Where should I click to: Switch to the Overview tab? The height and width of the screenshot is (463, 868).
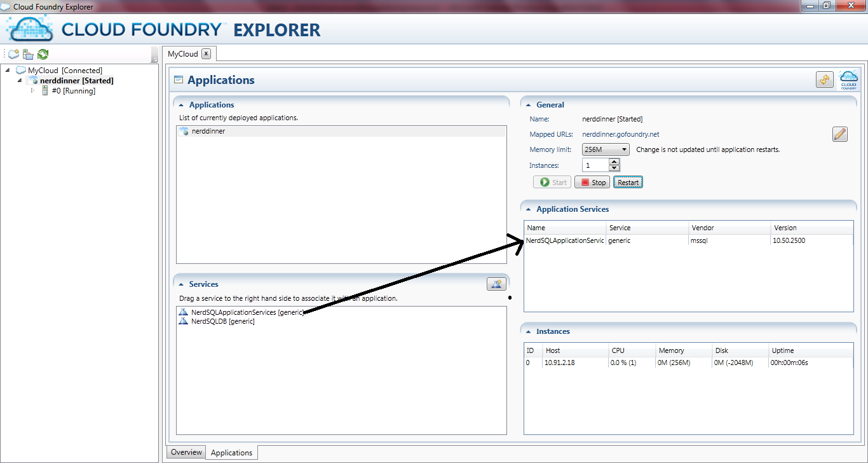186,452
